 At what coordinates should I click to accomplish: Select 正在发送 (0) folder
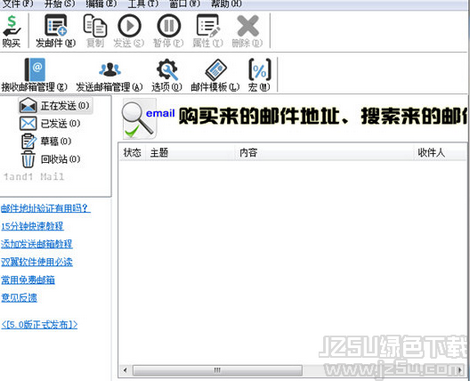point(55,106)
